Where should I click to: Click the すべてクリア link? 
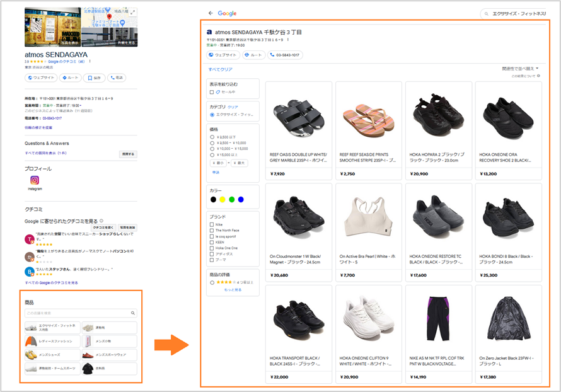[x=221, y=69]
